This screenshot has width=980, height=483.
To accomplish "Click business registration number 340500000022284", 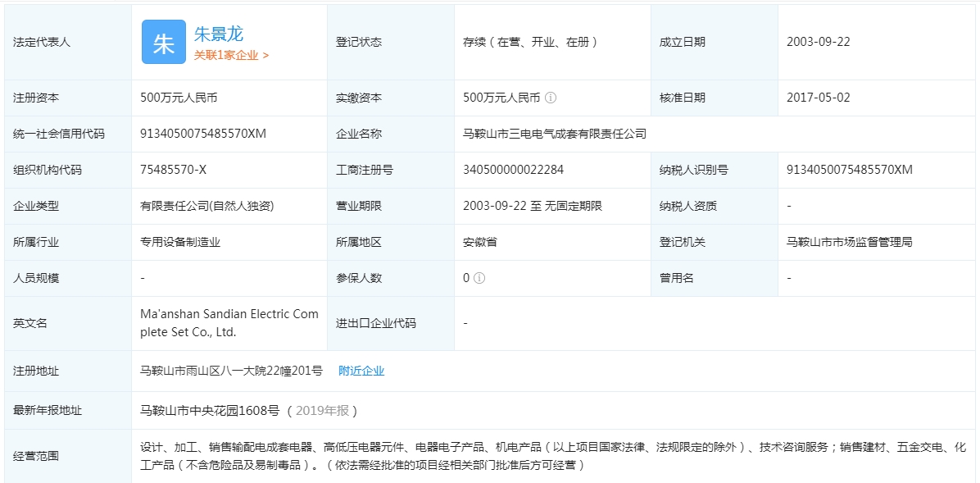I will click(513, 170).
